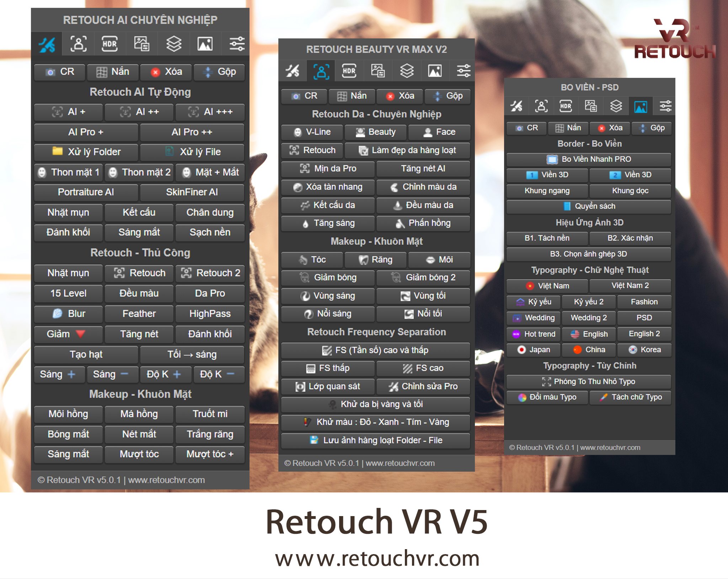The image size is (728, 579).
Task: Select picture frame icon tab in Bo Viền panel
Action: (641, 106)
